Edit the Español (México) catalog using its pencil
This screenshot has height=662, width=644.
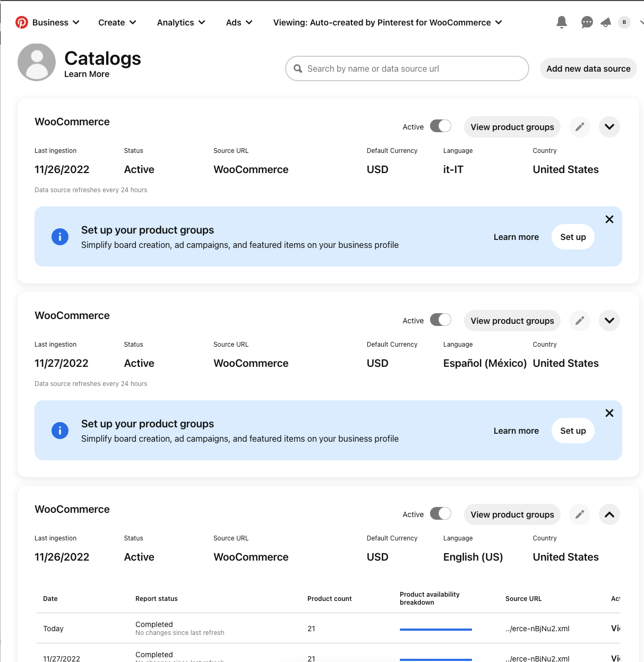(x=580, y=321)
